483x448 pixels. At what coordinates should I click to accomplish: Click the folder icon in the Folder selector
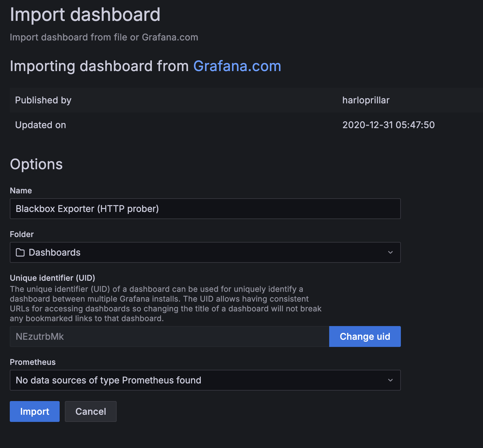pos(20,252)
